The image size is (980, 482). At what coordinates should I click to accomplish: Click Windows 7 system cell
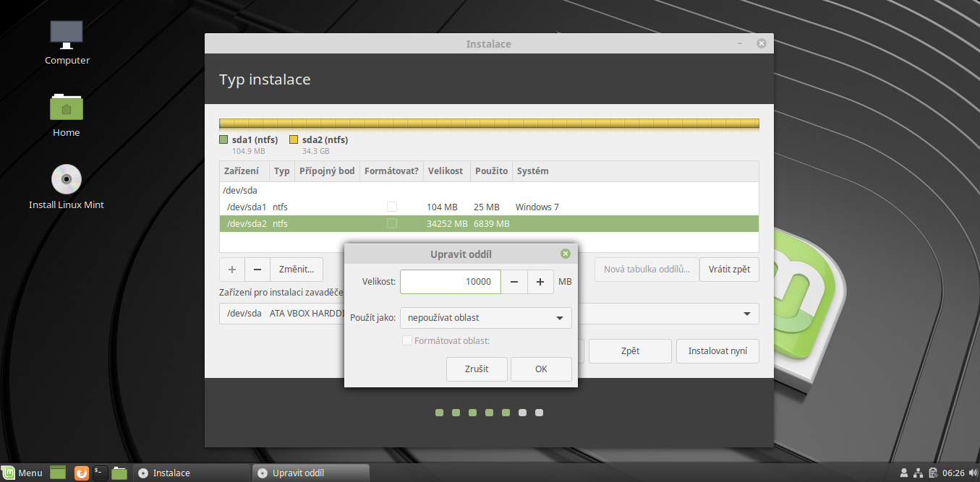pos(537,207)
